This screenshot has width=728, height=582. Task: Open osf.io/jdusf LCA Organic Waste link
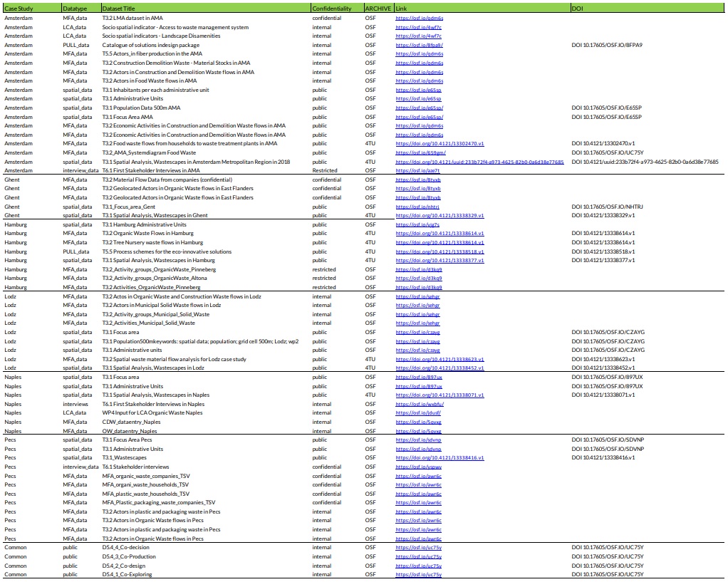(418, 413)
